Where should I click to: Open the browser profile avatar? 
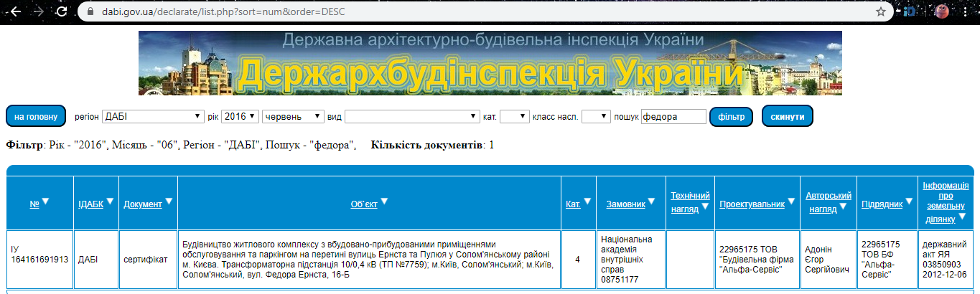[x=943, y=11]
